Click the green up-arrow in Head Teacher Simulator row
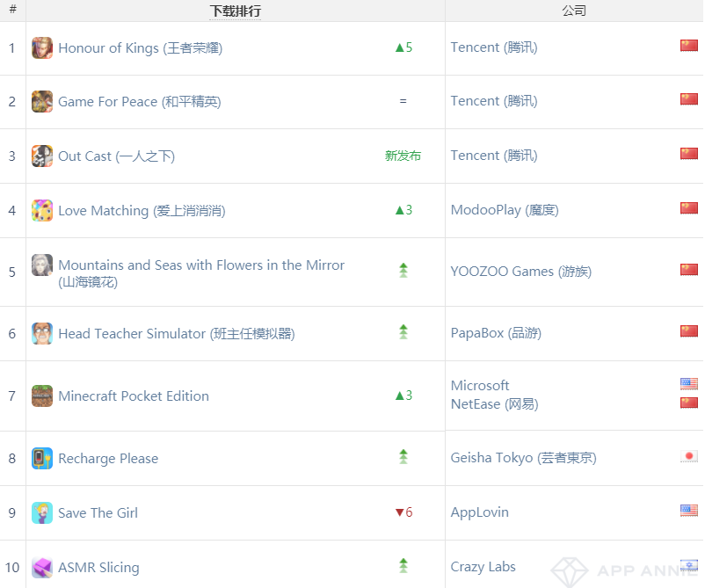Viewport: 705px width, 588px height. (403, 331)
